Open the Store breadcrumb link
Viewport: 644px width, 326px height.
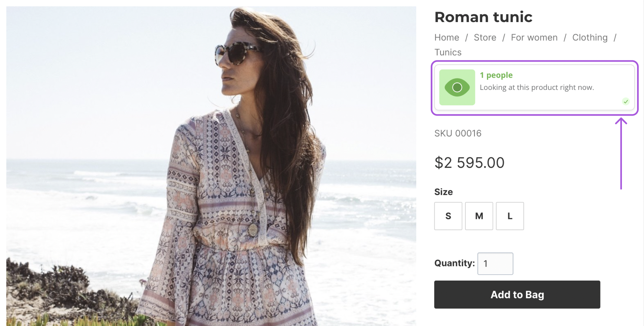[x=485, y=38]
